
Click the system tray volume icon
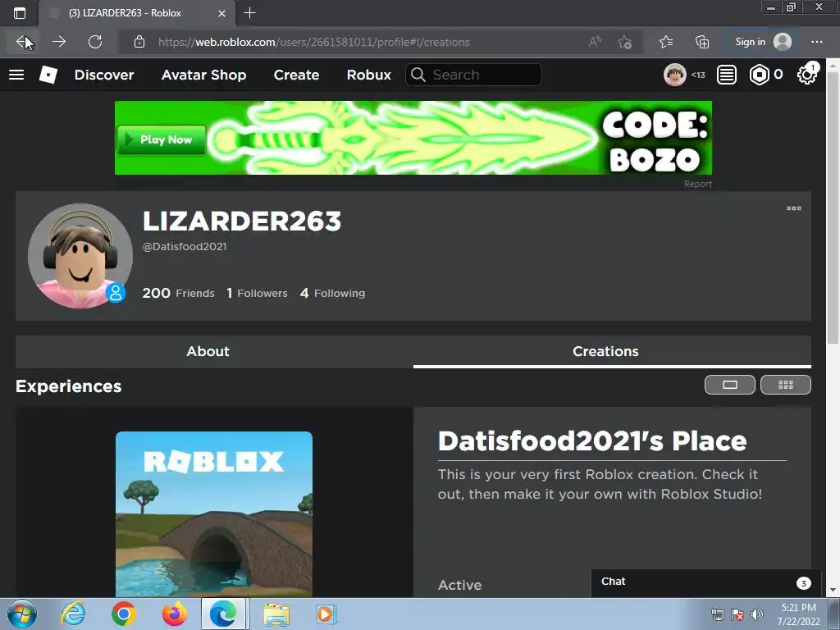757,614
